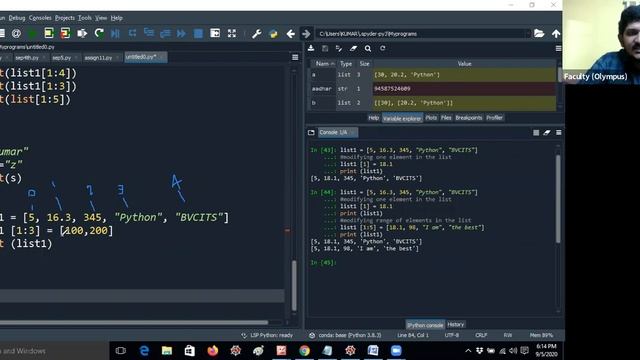Image resolution: width=640 pixels, height=360 pixels.
Task: Open the Projects menu
Action: pyautogui.click(x=64, y=18)
